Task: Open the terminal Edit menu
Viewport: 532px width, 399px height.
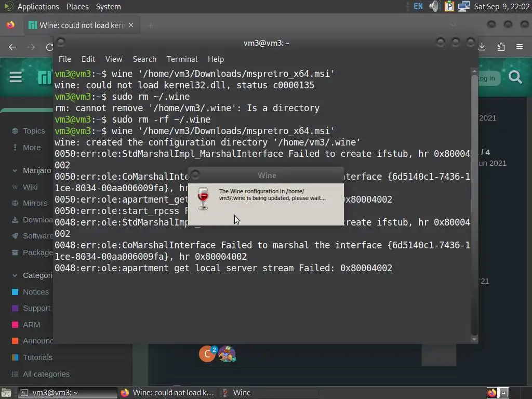Action: (88, 59)
